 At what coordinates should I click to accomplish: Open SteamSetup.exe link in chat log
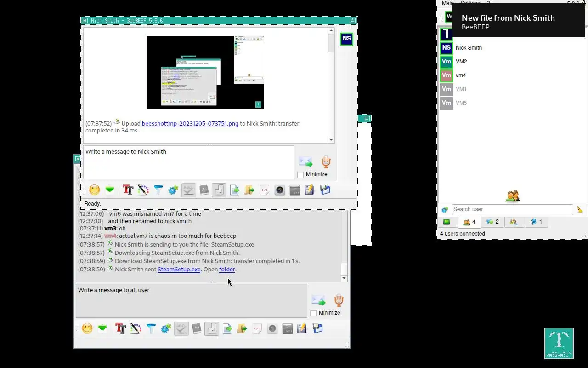pos(179,270)
